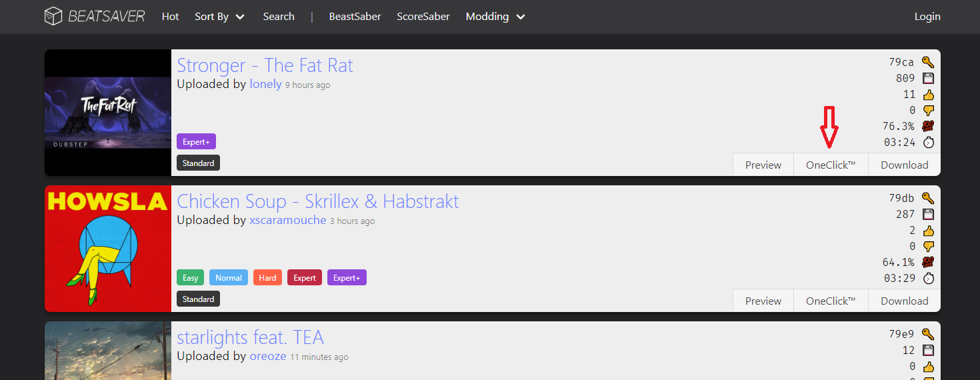
Task: Click the 79db map key text
Action: (x=901, y=198)
